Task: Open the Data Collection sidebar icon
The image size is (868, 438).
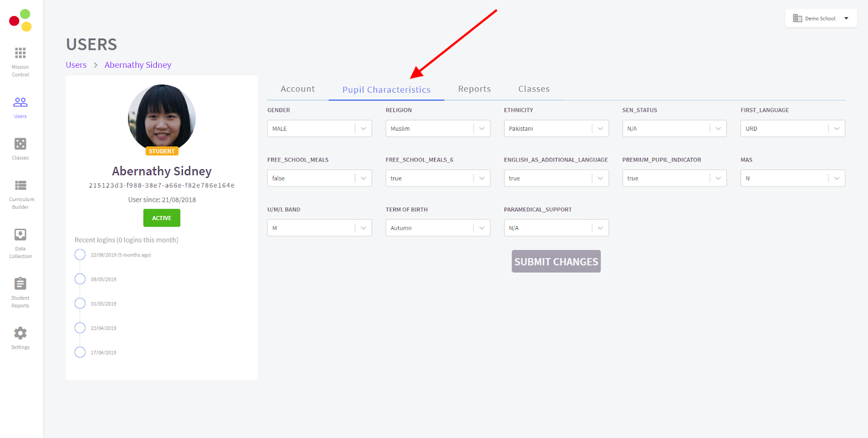Action: [x=20, y=242]
